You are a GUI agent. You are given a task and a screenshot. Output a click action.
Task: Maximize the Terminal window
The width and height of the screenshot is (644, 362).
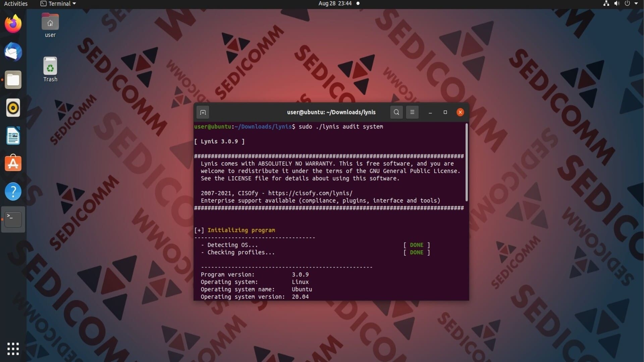445,112
